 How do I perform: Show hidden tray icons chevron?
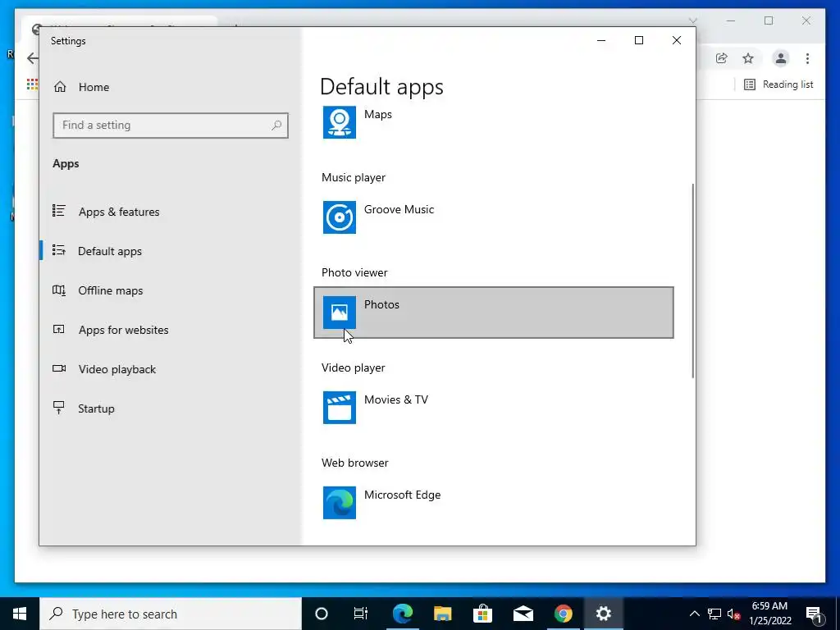[x=694, y=614]
